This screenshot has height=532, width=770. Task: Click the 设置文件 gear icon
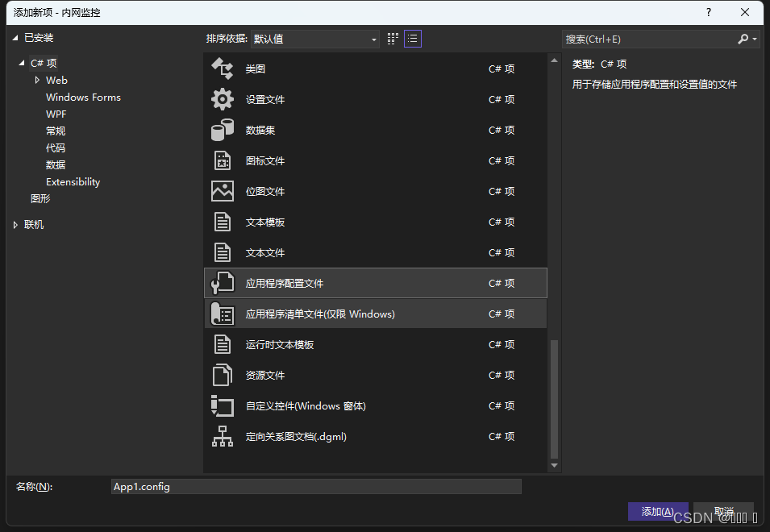(x=223, y=99)
